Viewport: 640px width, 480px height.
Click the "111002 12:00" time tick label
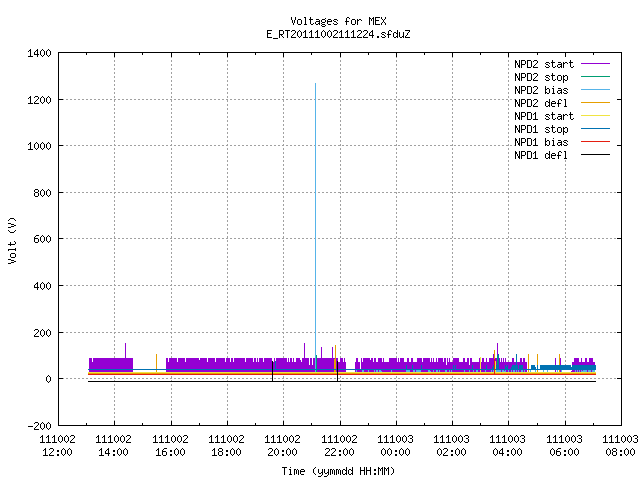point(58,446)
